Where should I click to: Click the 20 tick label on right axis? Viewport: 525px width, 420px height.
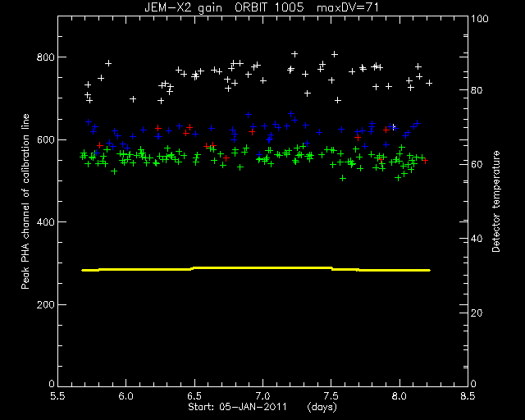[x=477, y=313]
